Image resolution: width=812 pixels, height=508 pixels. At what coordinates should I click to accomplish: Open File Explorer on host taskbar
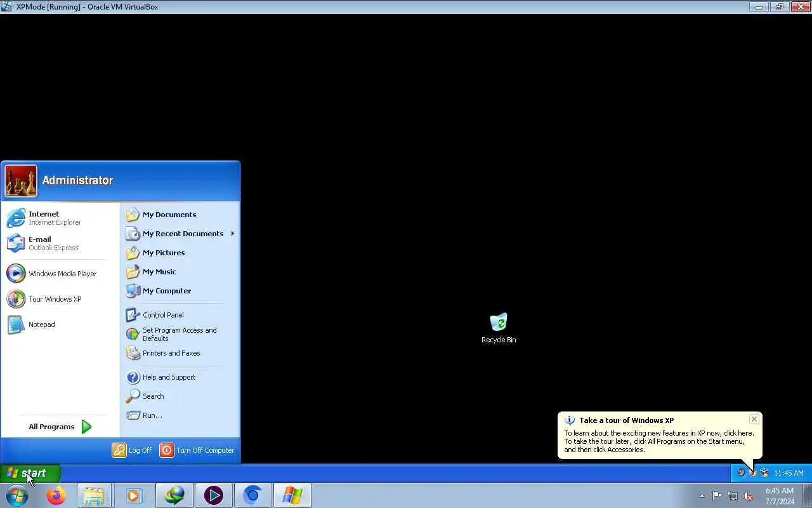point(94,495)
